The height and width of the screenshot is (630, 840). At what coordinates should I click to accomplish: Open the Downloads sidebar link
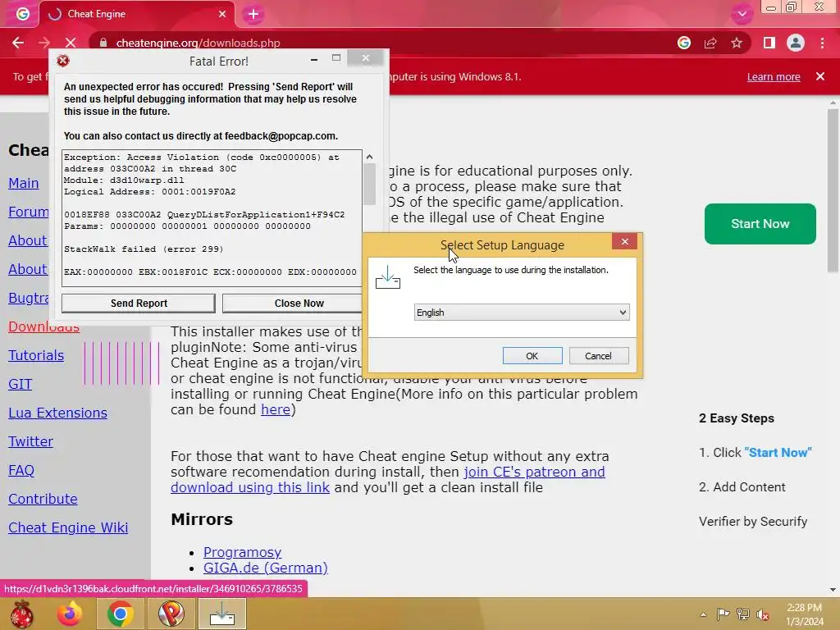coord(44,326)
